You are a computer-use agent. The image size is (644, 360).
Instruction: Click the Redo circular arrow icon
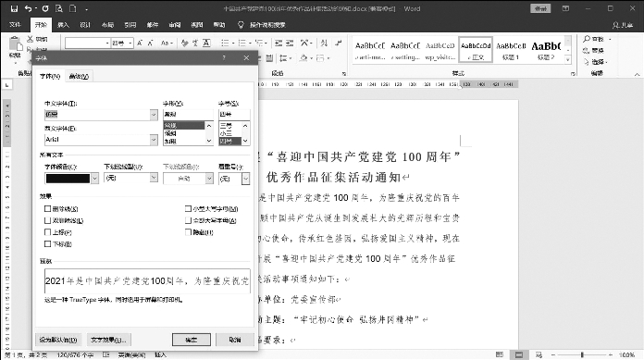[45, 8]
